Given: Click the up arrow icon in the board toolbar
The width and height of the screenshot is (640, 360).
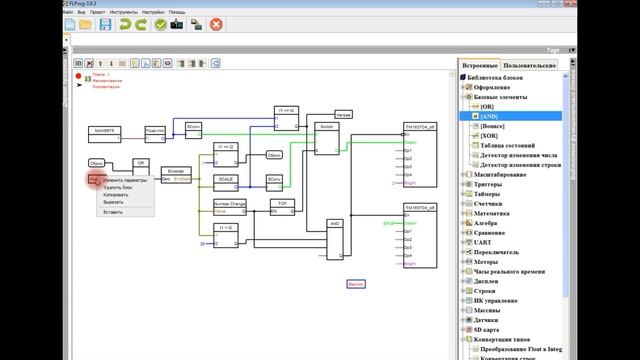Looking at the screenshot, I should tap(100, 63).
